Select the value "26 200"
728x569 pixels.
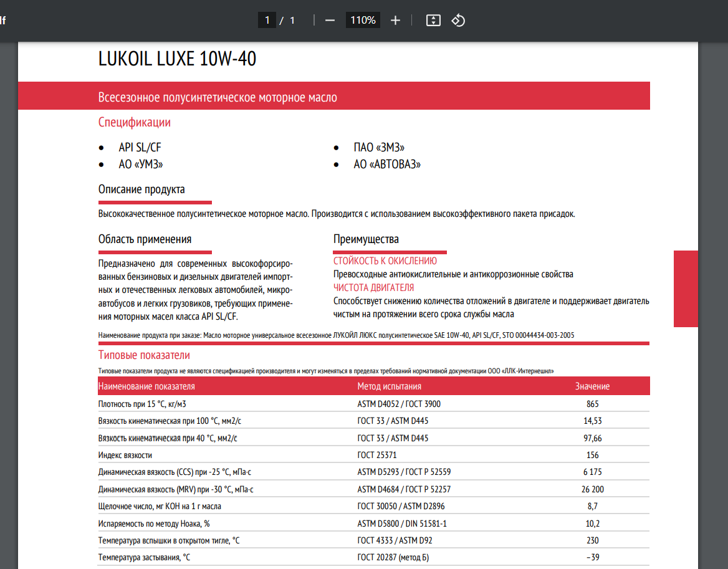[x=592, y=490]
